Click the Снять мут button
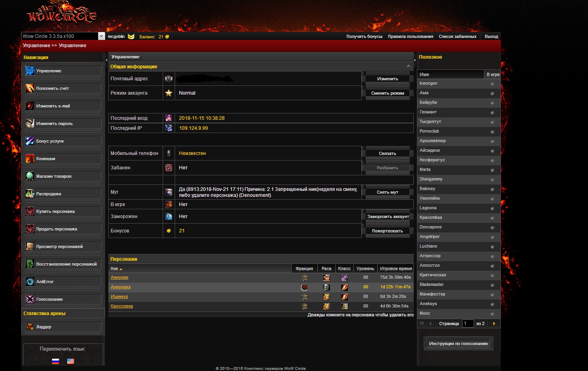 click(x=387, y=192)
